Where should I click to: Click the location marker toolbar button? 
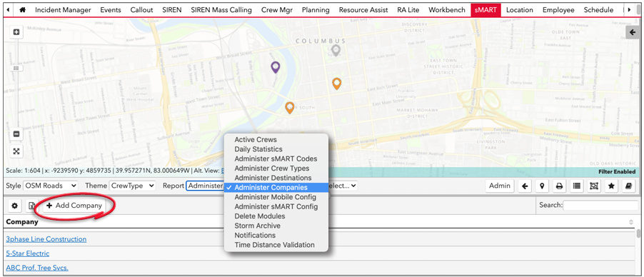pyautogui.click(x=542, y=186)
